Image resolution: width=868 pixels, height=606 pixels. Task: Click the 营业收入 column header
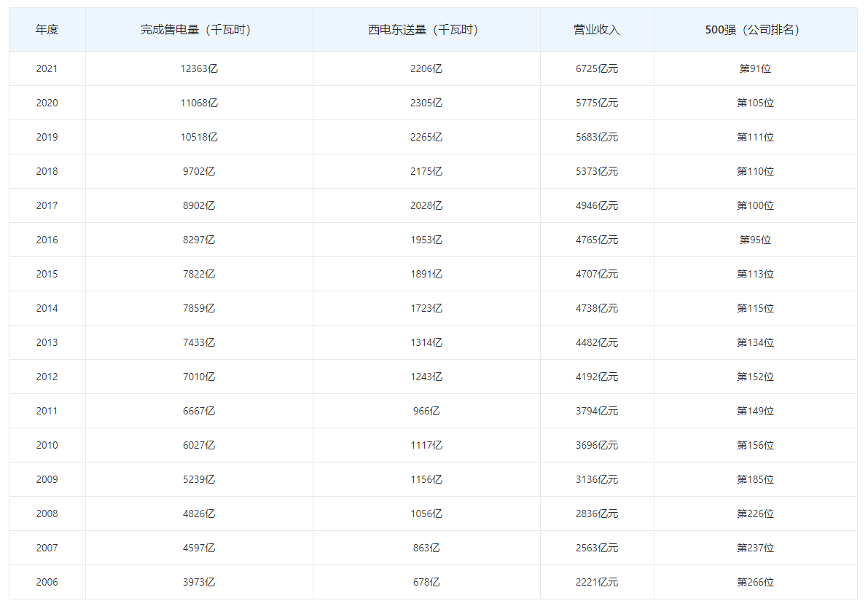pyautogui.click(x=598, y=30)
